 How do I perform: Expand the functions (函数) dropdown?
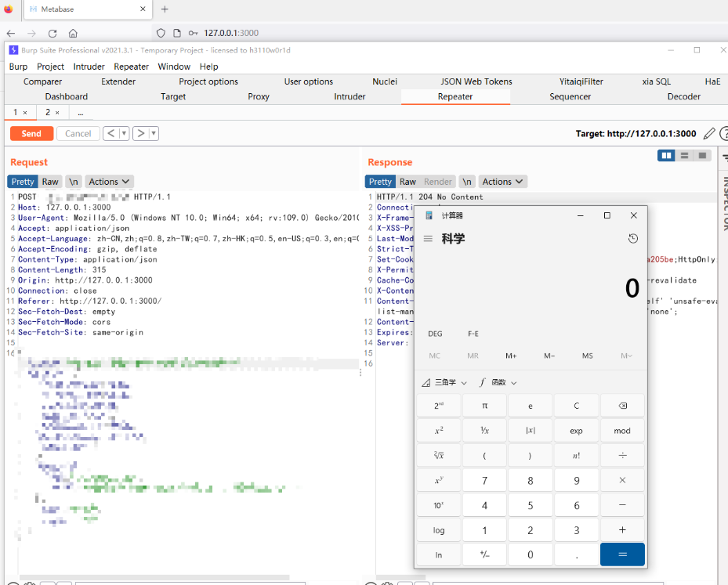click(x=498, y=383)
